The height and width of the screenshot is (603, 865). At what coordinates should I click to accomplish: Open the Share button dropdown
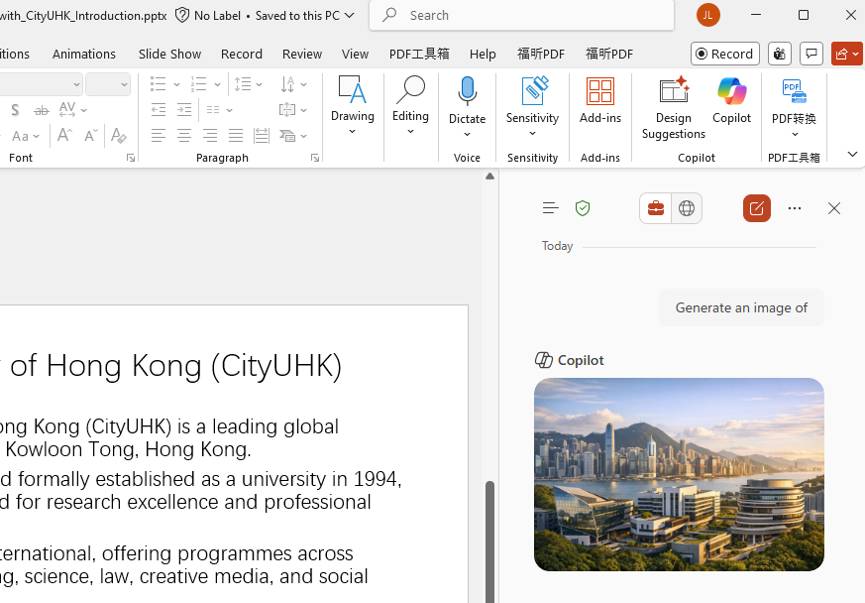click(856, 54)
